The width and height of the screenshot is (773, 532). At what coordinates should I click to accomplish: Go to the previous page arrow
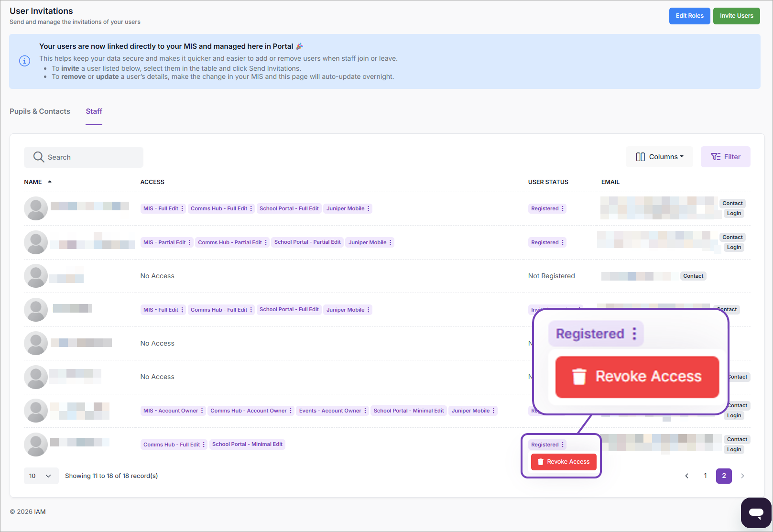686,476
